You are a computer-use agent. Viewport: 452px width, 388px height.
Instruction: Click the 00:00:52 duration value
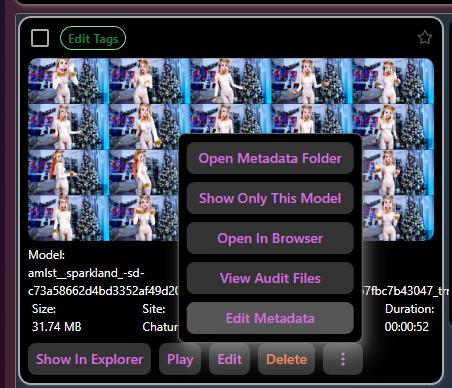coord(407,327)
